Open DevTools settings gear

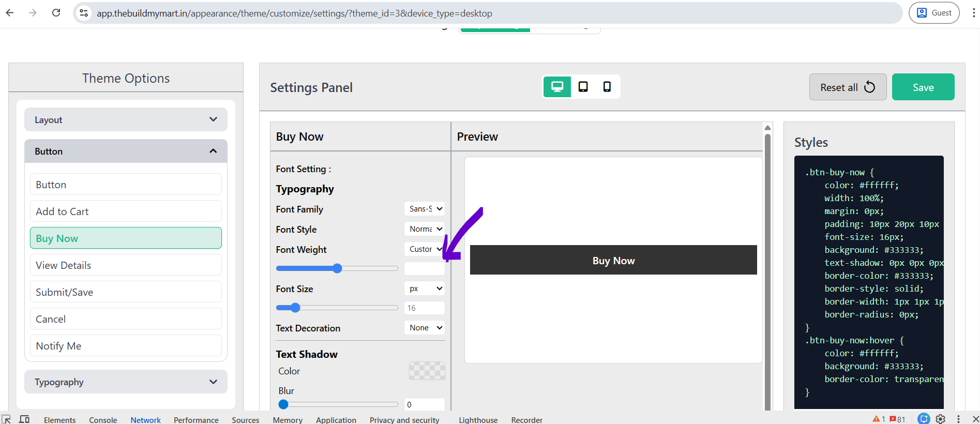point(941,419)
